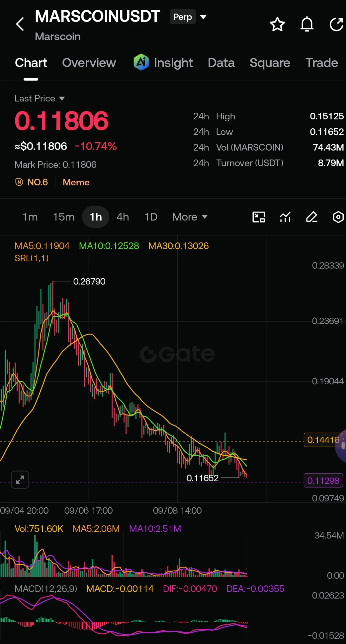Expand chart to fullscreen with the arrows icon

pyautogui.click(x=20, y=480)
